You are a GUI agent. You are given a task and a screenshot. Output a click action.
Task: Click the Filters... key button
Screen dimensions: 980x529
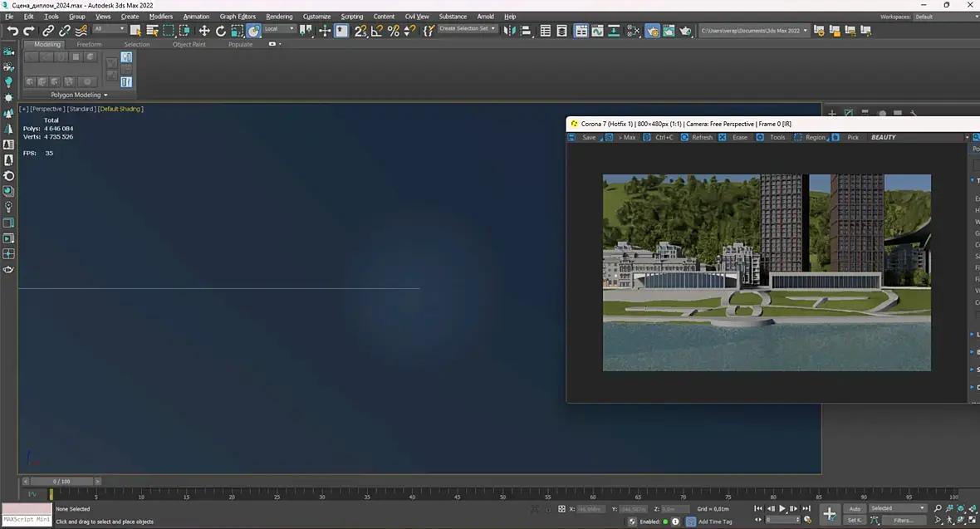point(904,520)
